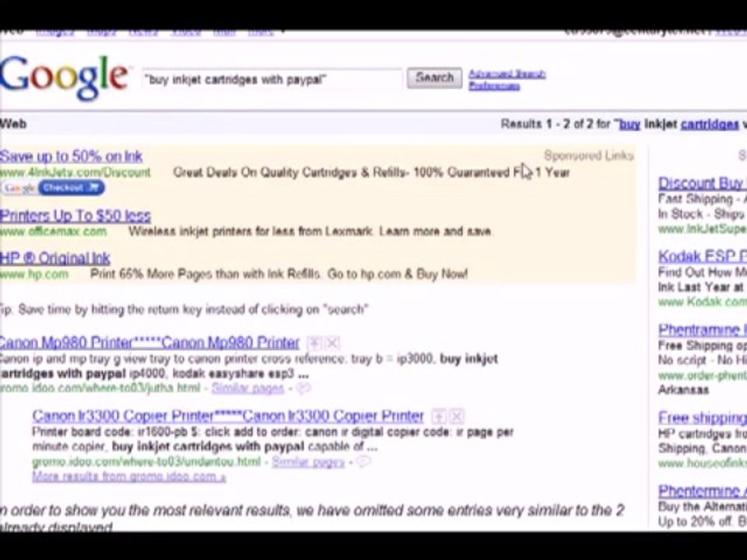The height and width of the screenshot is (560, 747).
Task: Open comment bubble for Canon Ir3300 result
Action: [364, 462]
